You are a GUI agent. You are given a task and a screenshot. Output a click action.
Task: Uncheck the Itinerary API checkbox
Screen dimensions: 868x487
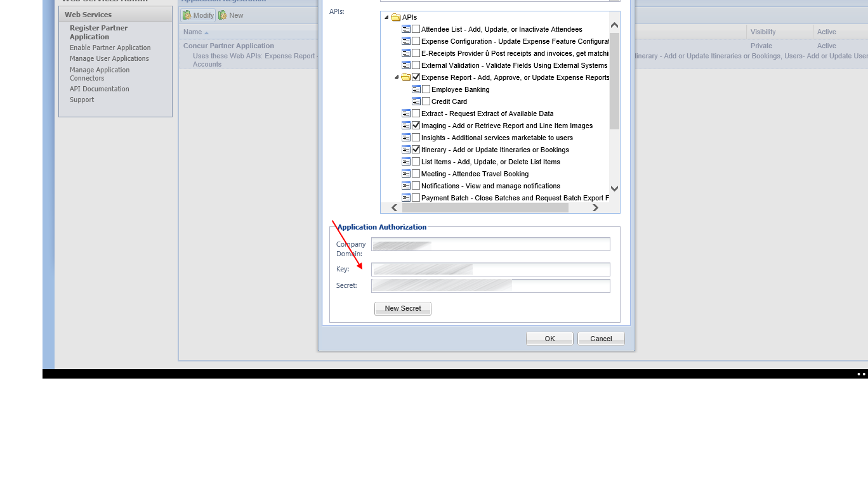[416, 150]
